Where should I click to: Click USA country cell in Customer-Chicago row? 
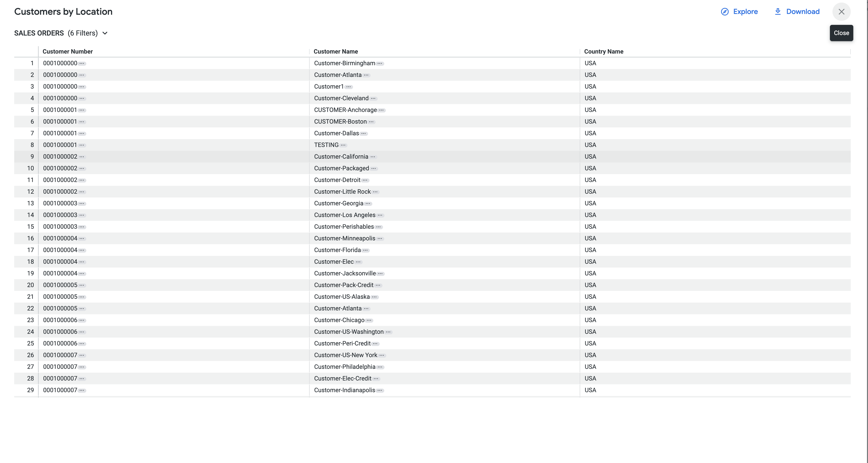590,320
